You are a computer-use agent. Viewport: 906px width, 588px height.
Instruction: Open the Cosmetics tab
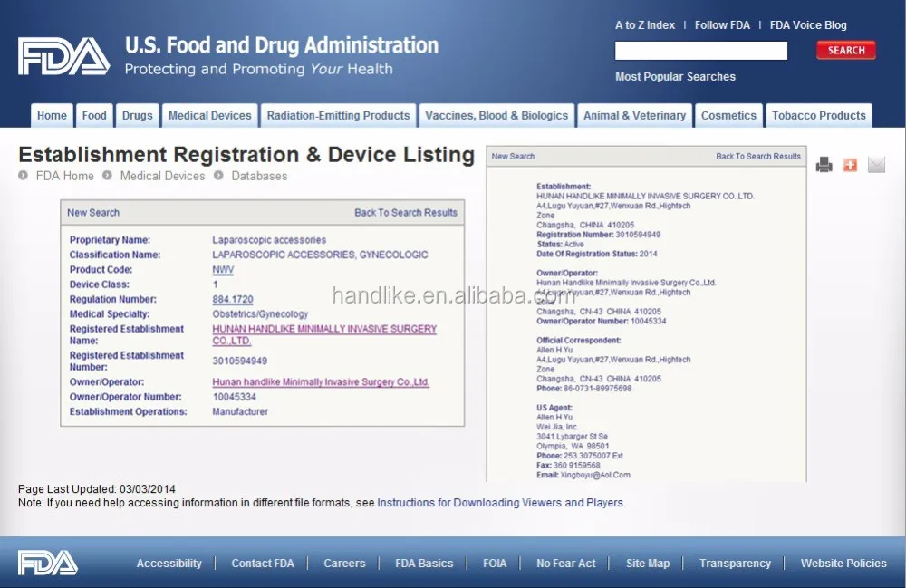click(728, 116)
